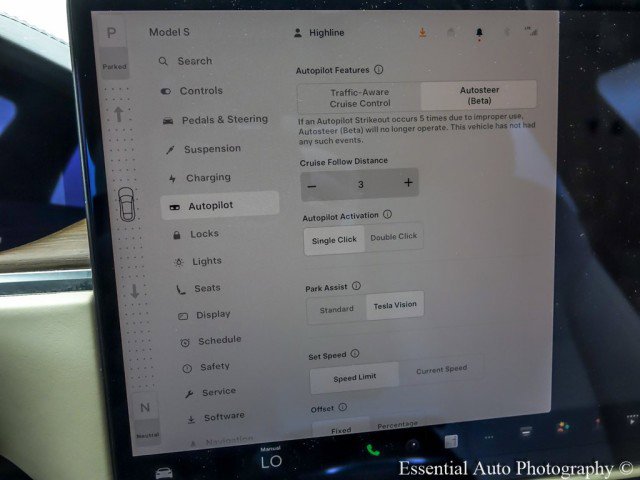Increase cruise follow distance with plus
640x480 pixels.
[408, 184]
